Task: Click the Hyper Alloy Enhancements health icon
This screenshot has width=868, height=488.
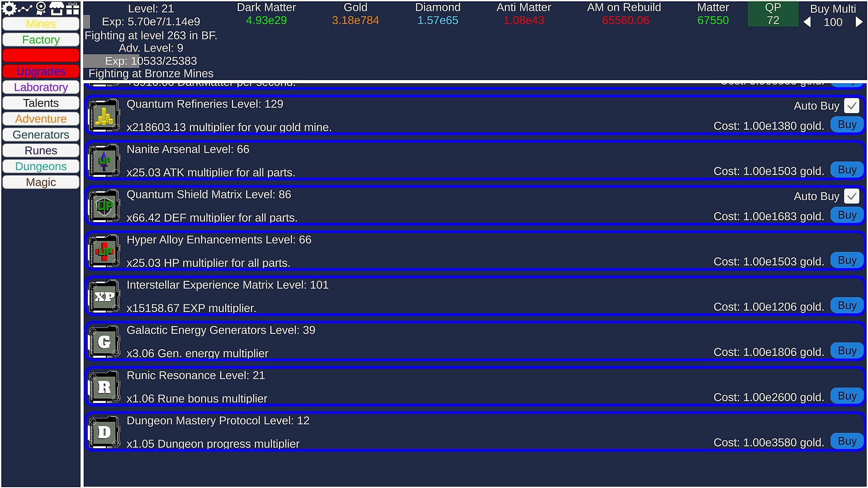Action: pyautogui.click(x=104, y=251)
